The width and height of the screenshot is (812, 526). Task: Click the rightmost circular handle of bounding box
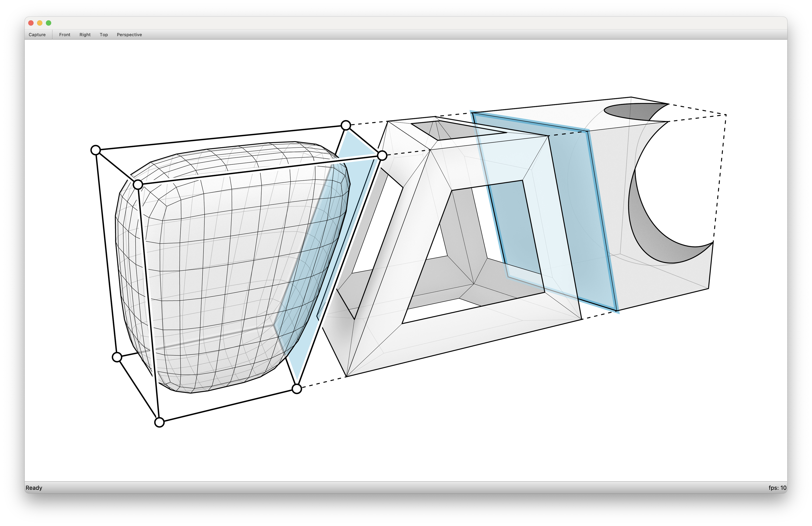coord(382,156)
